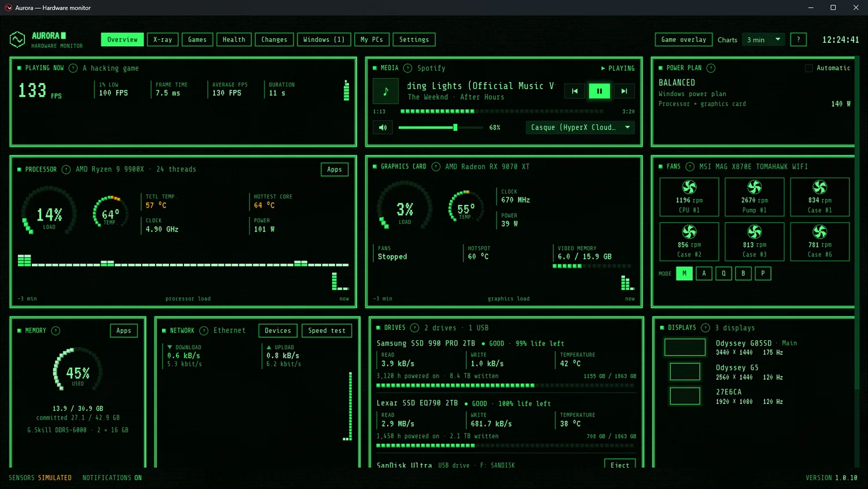The width and height of the screenshot is (868, 489).
Task: Click the music note album art icon
Action: tap(386, 91)
